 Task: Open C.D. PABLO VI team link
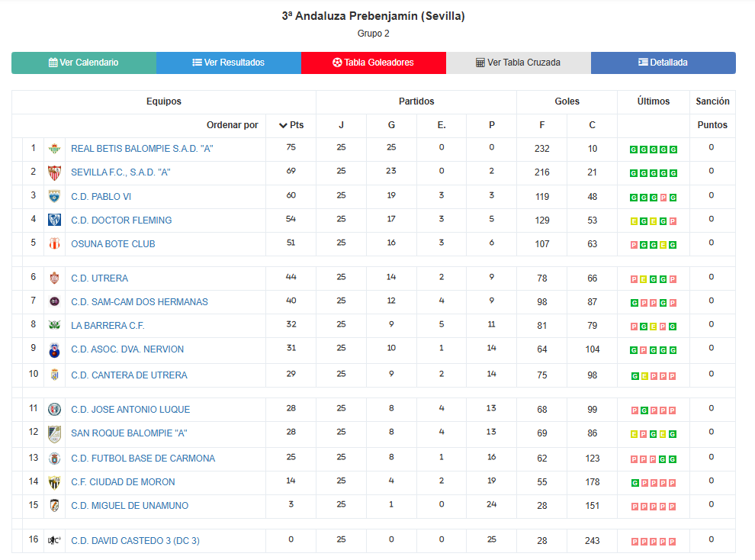[x=101, y=196]
